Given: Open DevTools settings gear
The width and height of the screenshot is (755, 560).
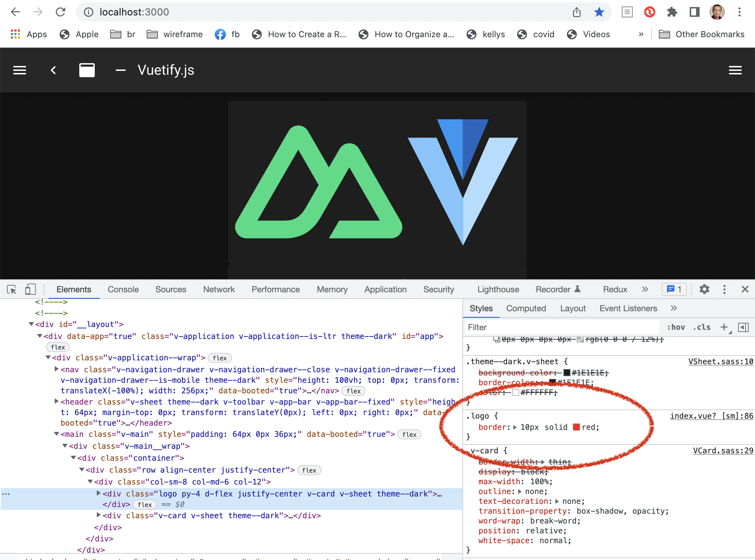Looking at the screenshot, I should click(704, 289).
